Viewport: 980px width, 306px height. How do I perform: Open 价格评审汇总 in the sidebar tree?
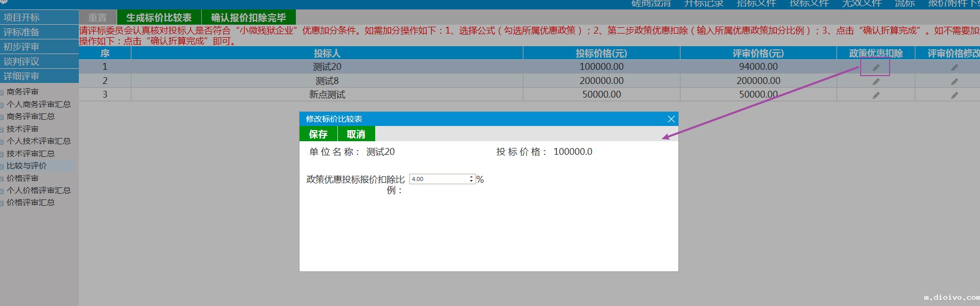(30, 203)
